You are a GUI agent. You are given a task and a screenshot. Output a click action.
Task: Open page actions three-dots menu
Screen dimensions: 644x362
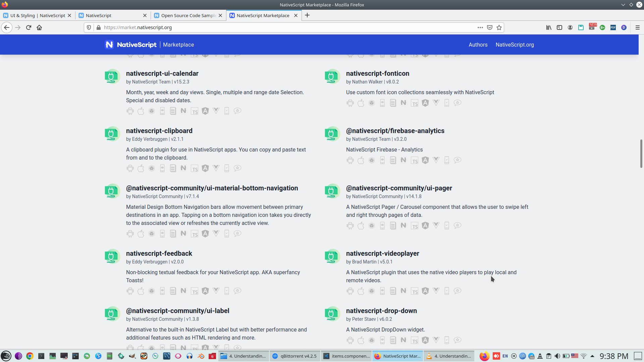coord(480,27)
